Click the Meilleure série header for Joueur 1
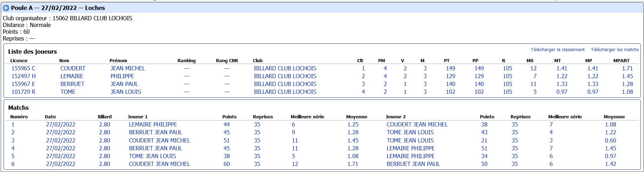The height and width of the screenshot is (172, 644). [x=307, y=117]
